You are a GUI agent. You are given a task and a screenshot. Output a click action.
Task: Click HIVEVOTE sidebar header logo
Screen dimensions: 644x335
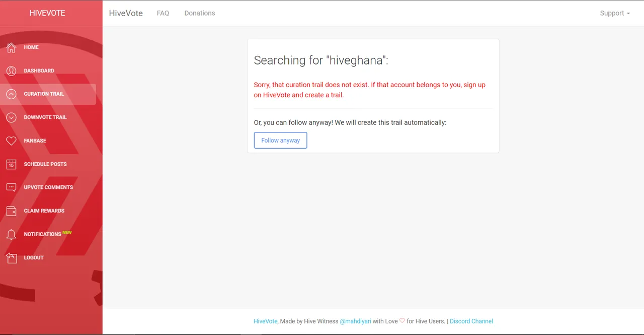click(47, 13)
